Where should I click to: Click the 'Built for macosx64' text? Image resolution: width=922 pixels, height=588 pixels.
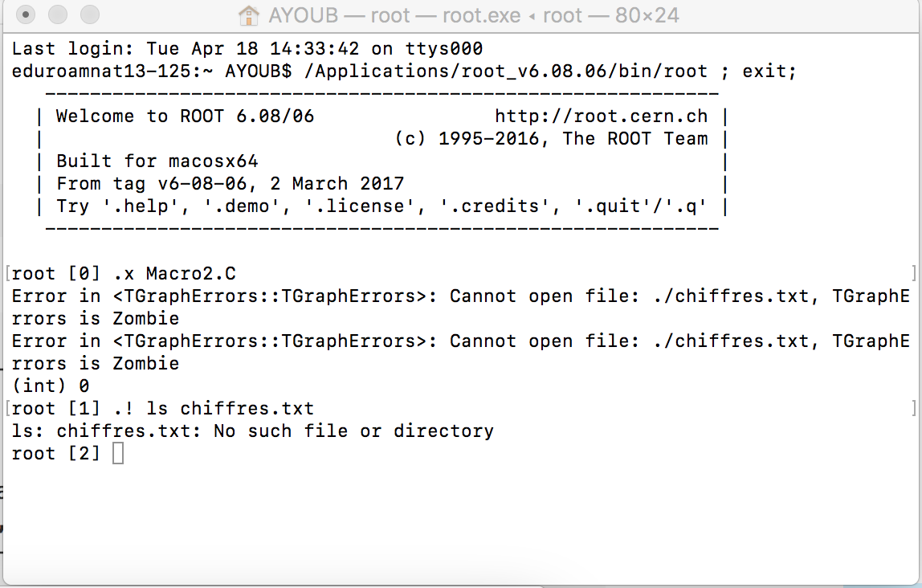click(157, 161)
